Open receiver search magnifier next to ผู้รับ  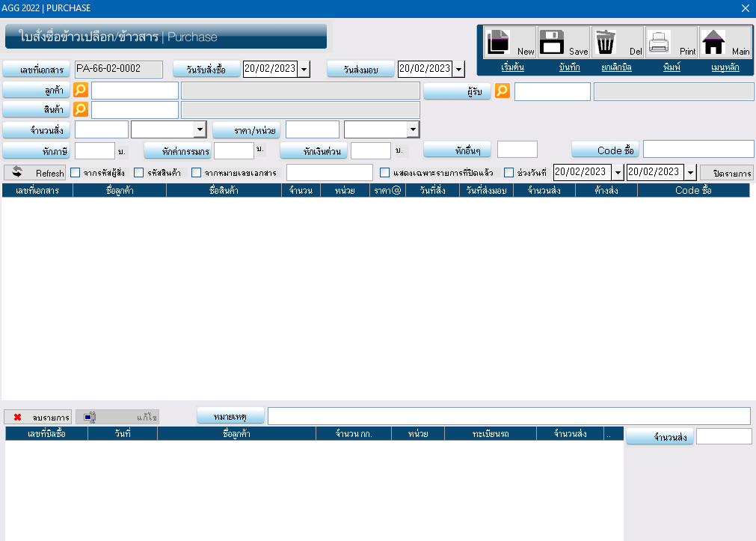pyautogui.click(x=503, y=91)
